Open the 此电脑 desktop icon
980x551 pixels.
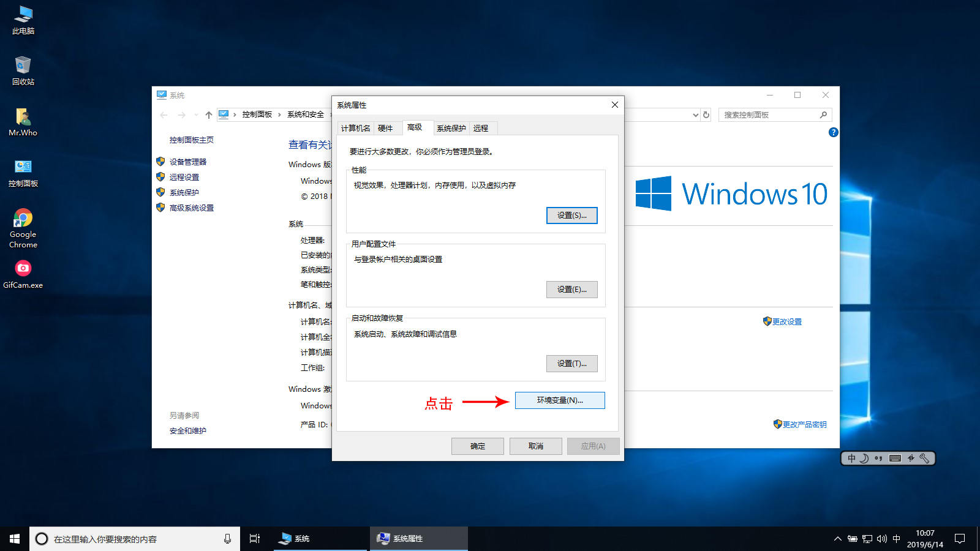(x=23, y=20)
